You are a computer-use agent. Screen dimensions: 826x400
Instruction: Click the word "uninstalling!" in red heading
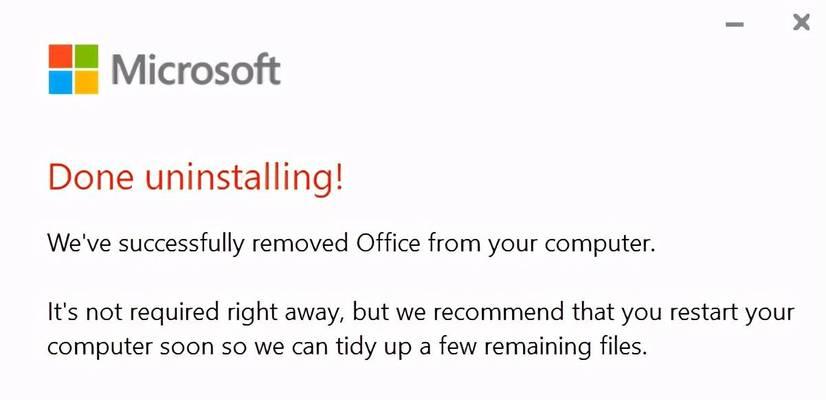244,179
